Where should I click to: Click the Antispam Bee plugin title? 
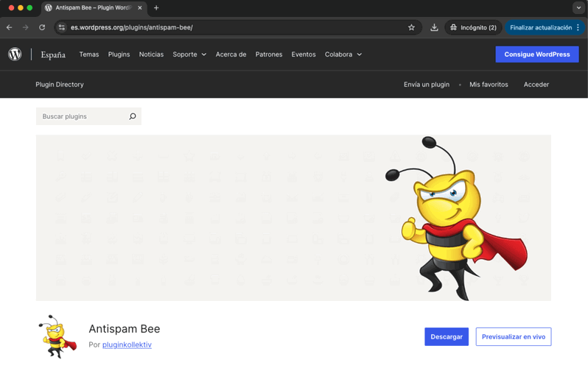point(124,329)
